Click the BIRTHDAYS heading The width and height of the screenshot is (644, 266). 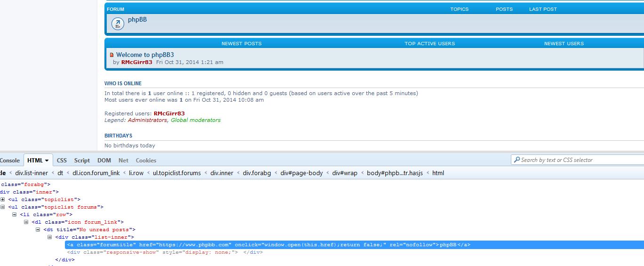click(x=118, y=136)
